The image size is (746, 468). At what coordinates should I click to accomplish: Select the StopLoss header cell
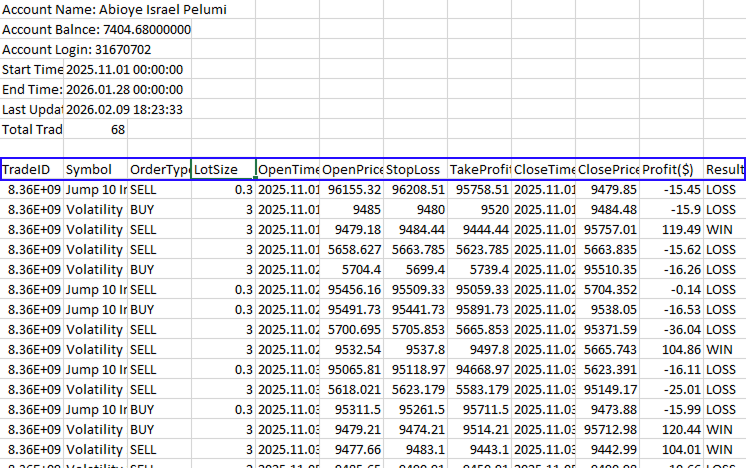[x=415, y=169]
